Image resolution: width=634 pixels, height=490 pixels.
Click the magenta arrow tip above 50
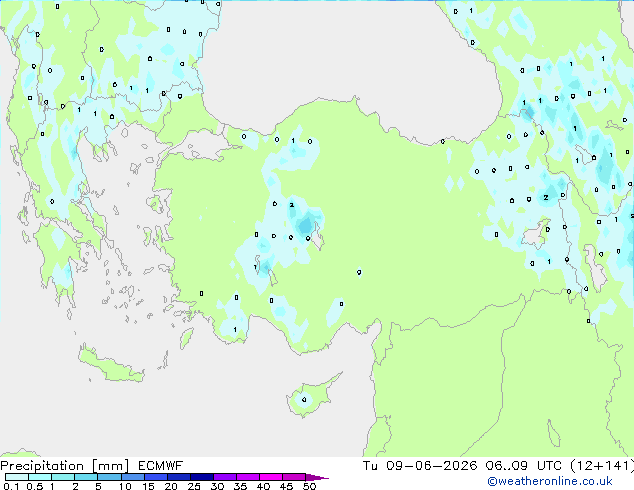[x=317, y=477]
